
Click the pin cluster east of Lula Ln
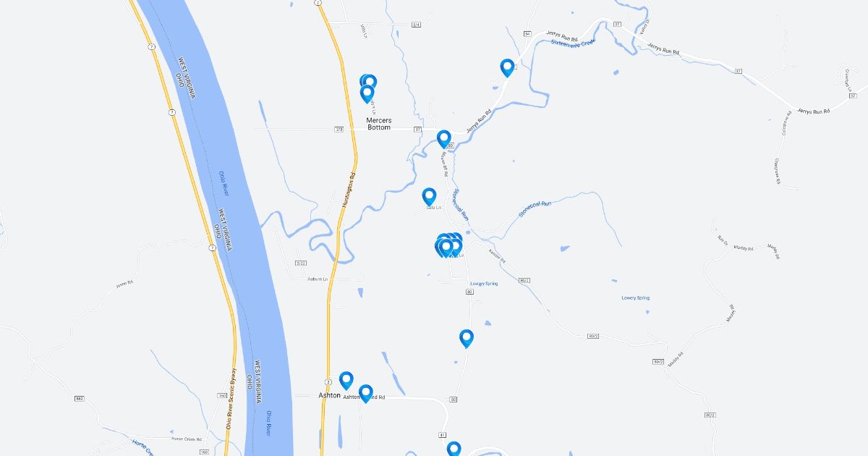(x=448, y=246)
